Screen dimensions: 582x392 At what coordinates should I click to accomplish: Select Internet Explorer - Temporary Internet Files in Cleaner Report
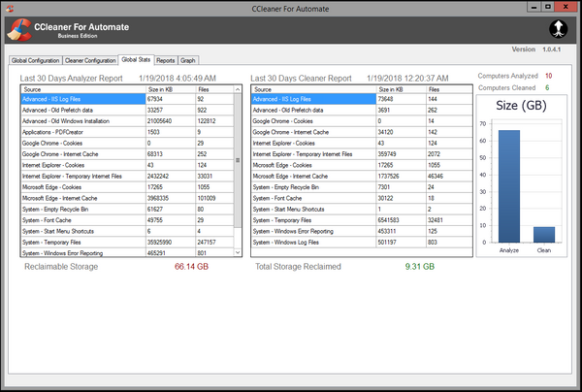click(362, 154)
